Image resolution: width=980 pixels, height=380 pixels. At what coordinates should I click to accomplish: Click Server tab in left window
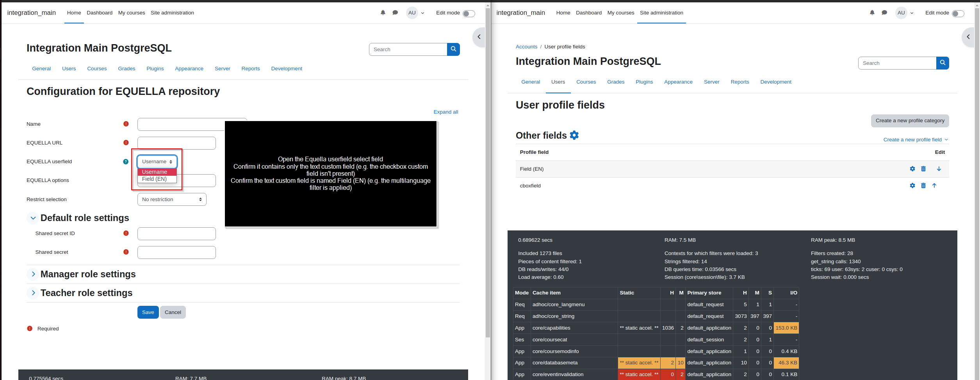(x=222, y=69)
